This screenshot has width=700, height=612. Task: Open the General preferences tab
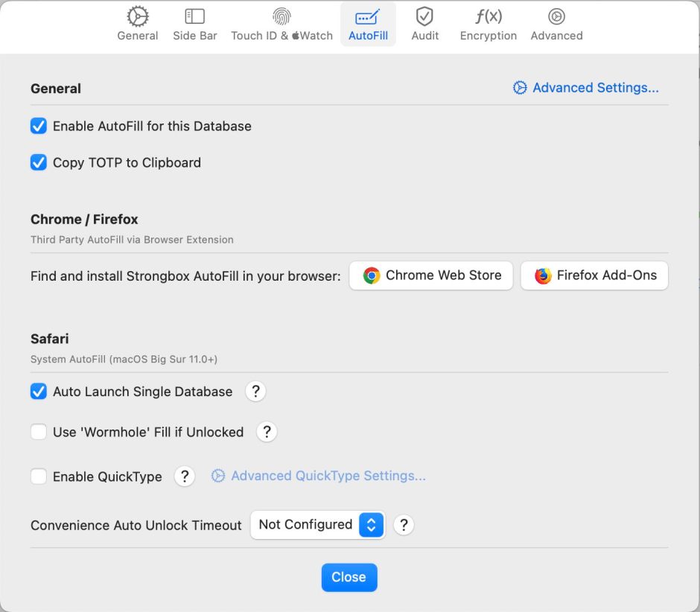tap(138, 24)
